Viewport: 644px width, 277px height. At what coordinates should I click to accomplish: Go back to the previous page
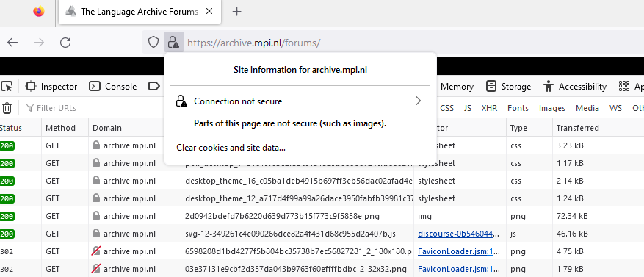[12, 43]
